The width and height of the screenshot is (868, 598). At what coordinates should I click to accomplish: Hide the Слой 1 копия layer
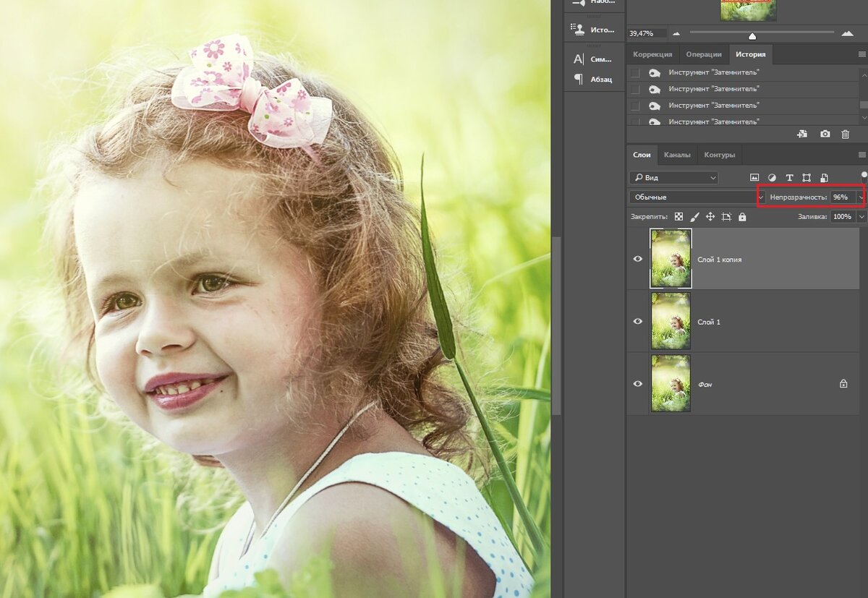[x=638, y=259]
